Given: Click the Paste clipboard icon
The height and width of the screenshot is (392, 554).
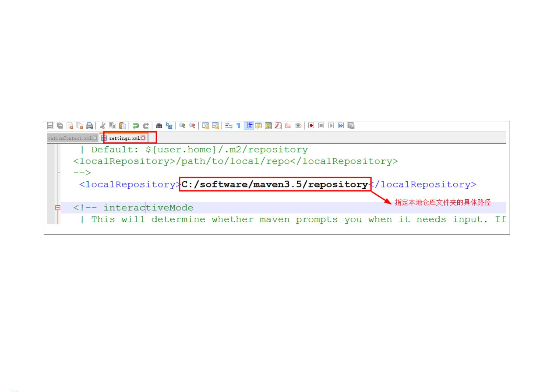Looking at the screenshot, I should click(123, 126).
